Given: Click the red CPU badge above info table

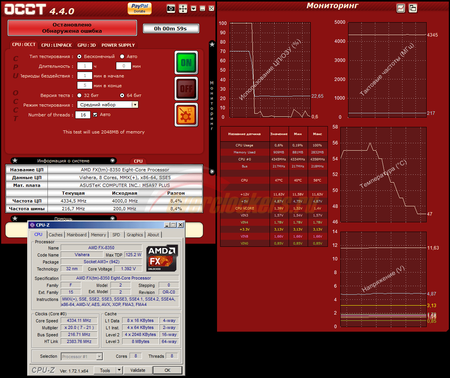Looking at the screenshot, I should click(138, 161).
